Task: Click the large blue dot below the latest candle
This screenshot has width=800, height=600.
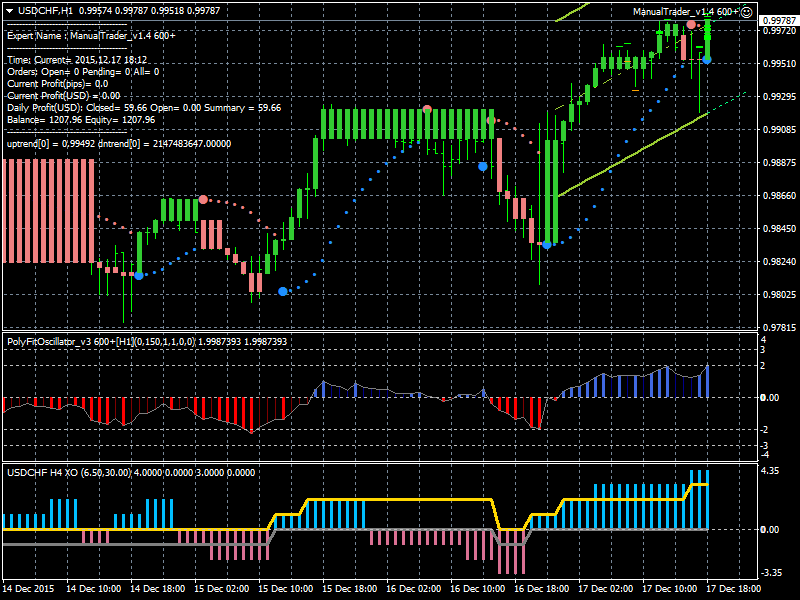Action: (707, 60)
